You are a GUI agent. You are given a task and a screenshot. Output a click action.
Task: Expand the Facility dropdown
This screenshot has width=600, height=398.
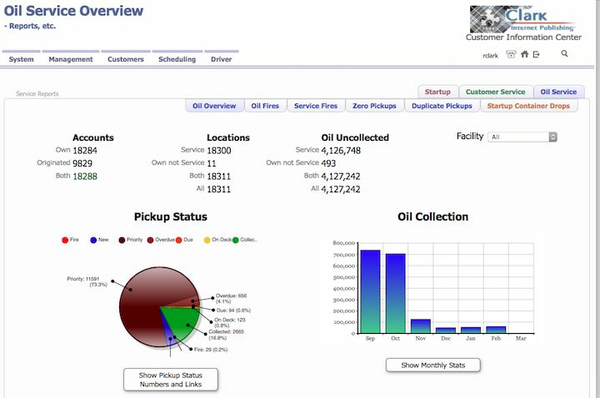click(x=522, y=137)
